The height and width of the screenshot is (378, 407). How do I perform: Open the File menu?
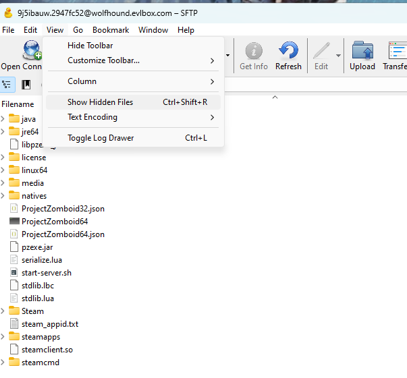click(8, 30)
